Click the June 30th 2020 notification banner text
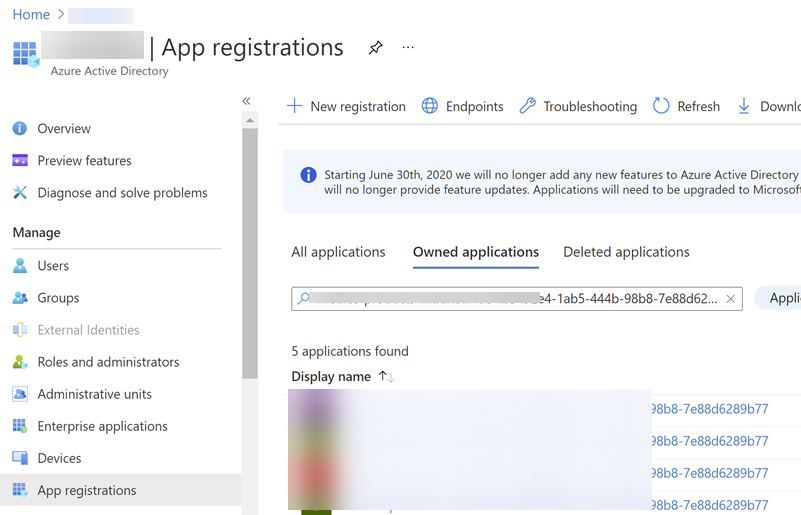 562,182
